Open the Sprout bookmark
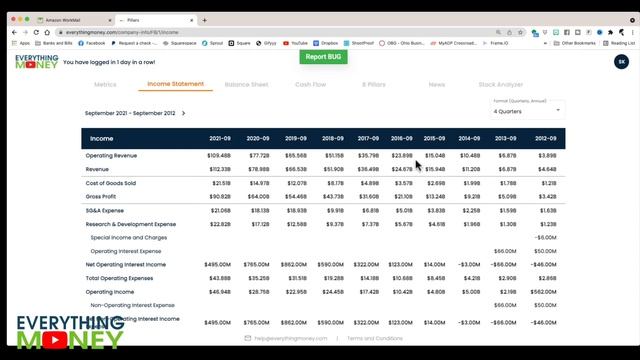The width and height of the screenshot is (640, 360). (212, 43)
